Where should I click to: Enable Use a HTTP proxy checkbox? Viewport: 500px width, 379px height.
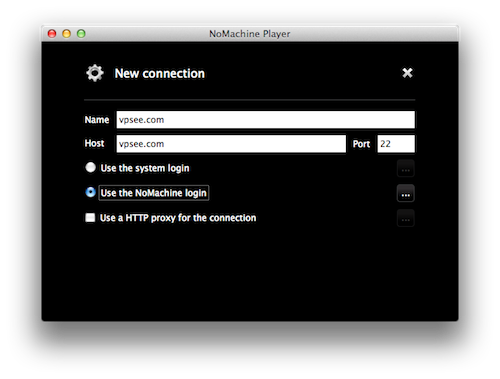click(x=90, y=218)
